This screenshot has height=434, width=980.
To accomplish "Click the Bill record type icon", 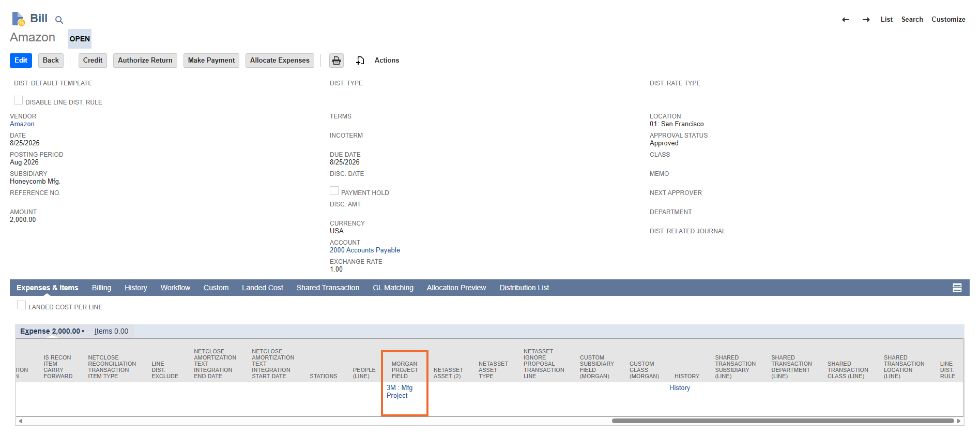I will (18, 19).
